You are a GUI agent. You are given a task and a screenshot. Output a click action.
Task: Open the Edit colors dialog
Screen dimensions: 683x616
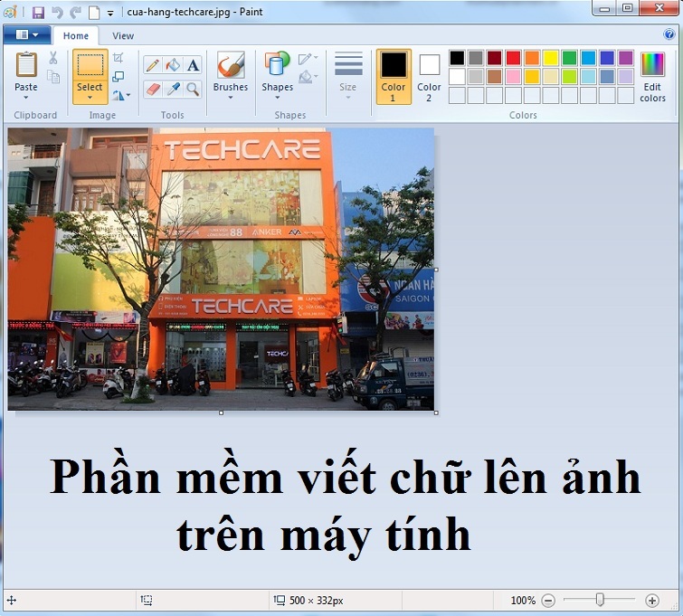[652, 77]
